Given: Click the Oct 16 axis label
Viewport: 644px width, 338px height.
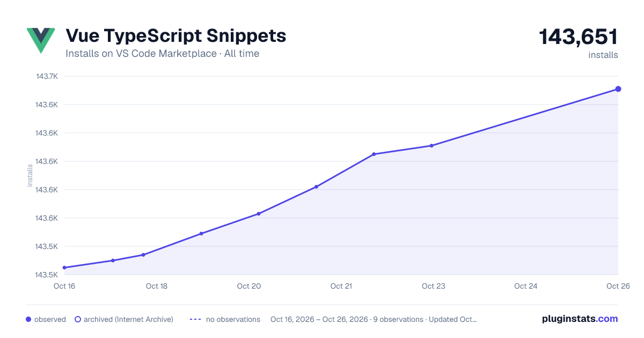Looking at the screenshot, I should [64, 286].
